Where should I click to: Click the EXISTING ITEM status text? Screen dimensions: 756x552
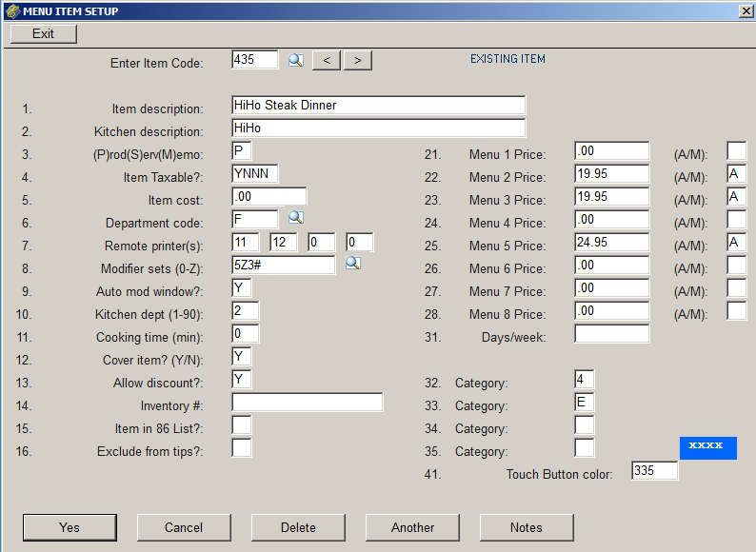pyautogui.click(x=507, y=59)
